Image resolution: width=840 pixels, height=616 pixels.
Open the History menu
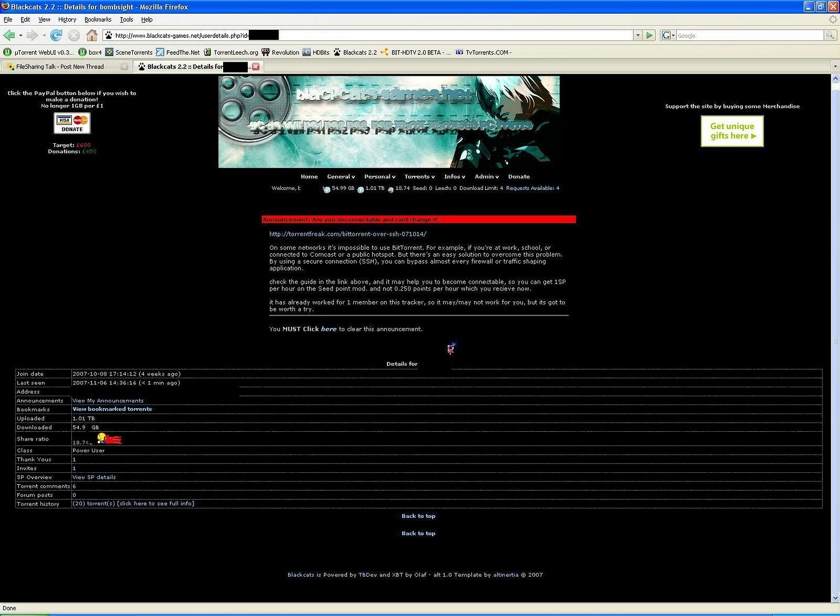coord(67,19)
